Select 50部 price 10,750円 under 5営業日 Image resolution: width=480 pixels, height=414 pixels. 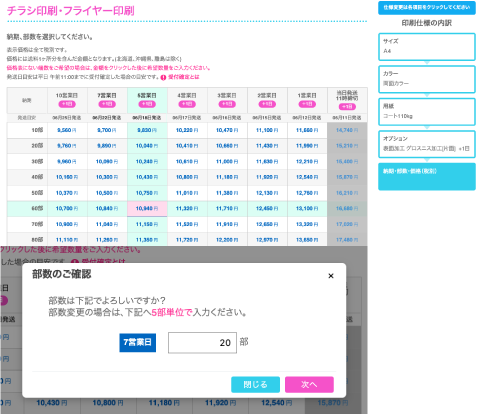point(147,193)
